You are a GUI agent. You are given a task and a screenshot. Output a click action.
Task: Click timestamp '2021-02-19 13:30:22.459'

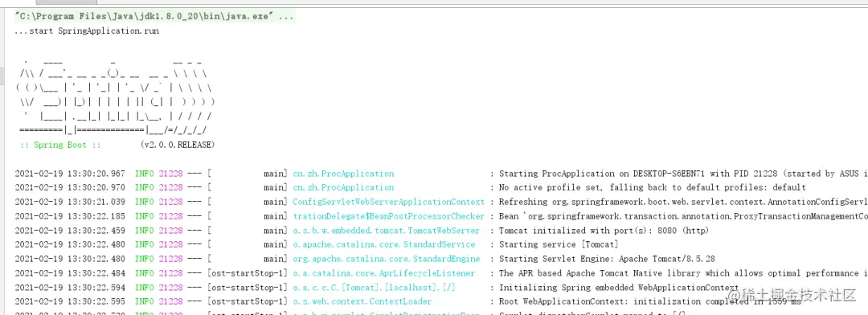click(70, 231)
